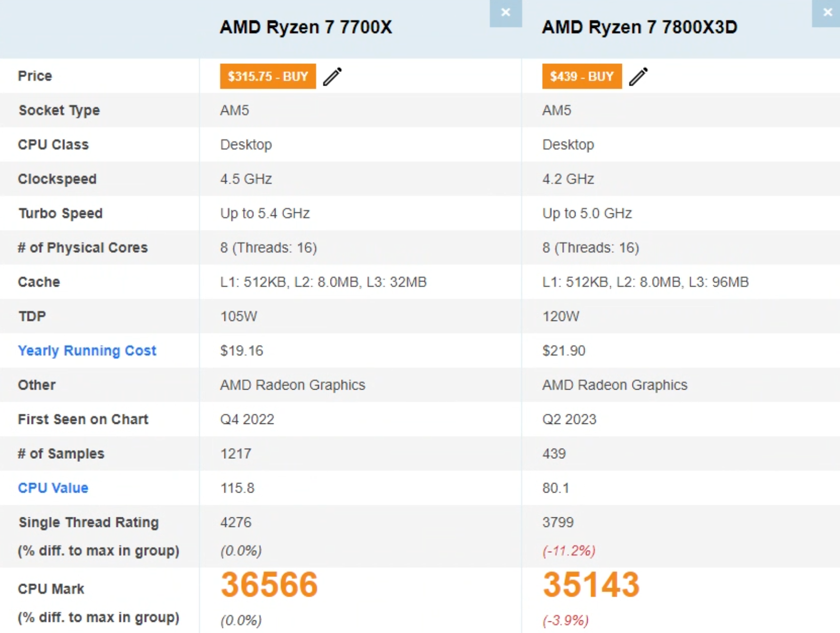Screen dimensions: 840x633
Task: Click the CPU Mark row label
Action: point(51,589)
